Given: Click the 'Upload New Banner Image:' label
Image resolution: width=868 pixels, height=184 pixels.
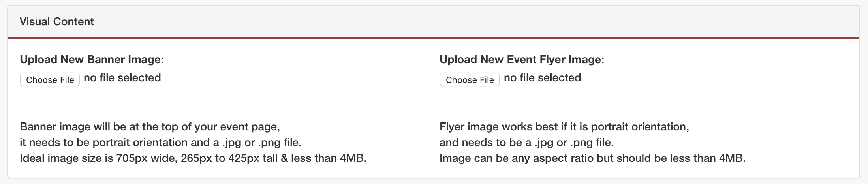Looking at the screenshot, I should click(92, 60).
